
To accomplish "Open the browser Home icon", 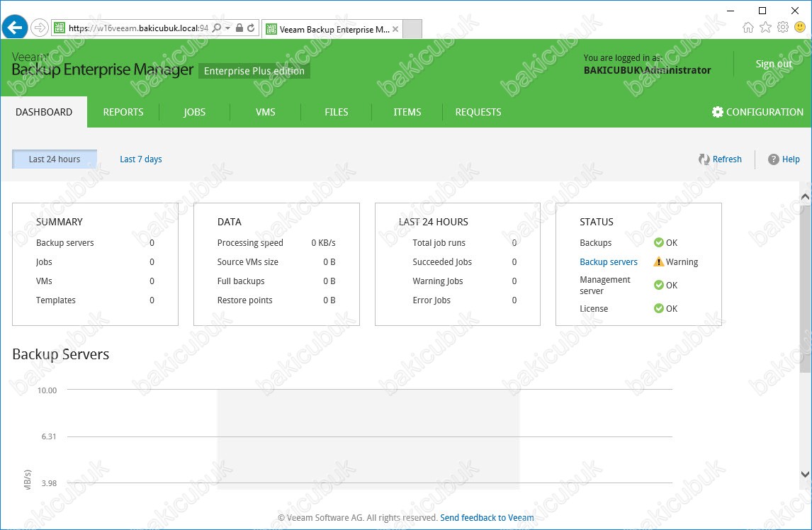I will (748, 28).
